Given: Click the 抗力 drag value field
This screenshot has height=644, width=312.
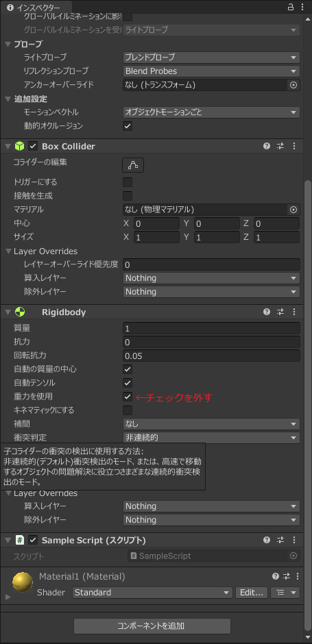Looking at the screenshot, I should tap(211, 342).
